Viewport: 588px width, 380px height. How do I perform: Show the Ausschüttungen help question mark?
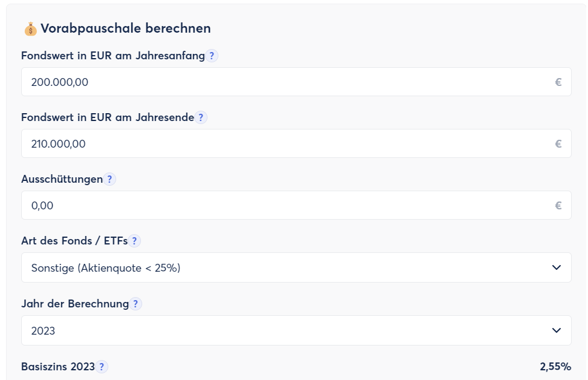tap(109, 179)
